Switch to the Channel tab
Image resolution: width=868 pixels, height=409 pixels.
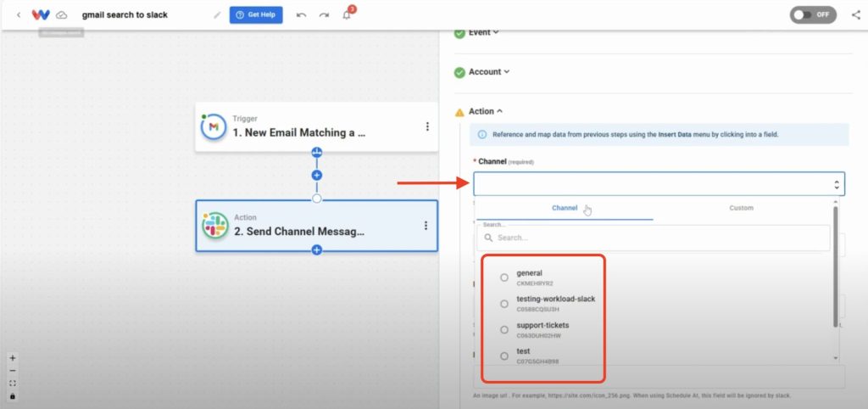tap(565, 209)
